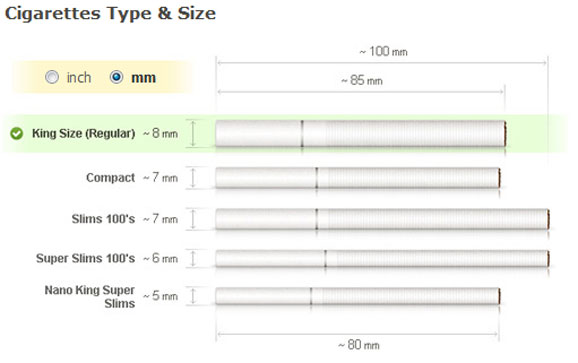This screenshot has width=578, height=363.
Task: Click the Nano King Super Slims cigarette image
Action: [358, 296]
